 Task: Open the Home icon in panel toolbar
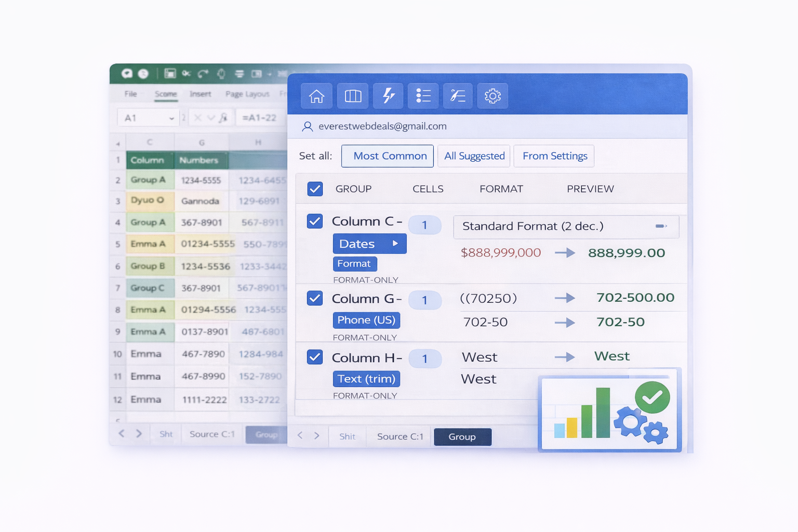tap(316, 96)
